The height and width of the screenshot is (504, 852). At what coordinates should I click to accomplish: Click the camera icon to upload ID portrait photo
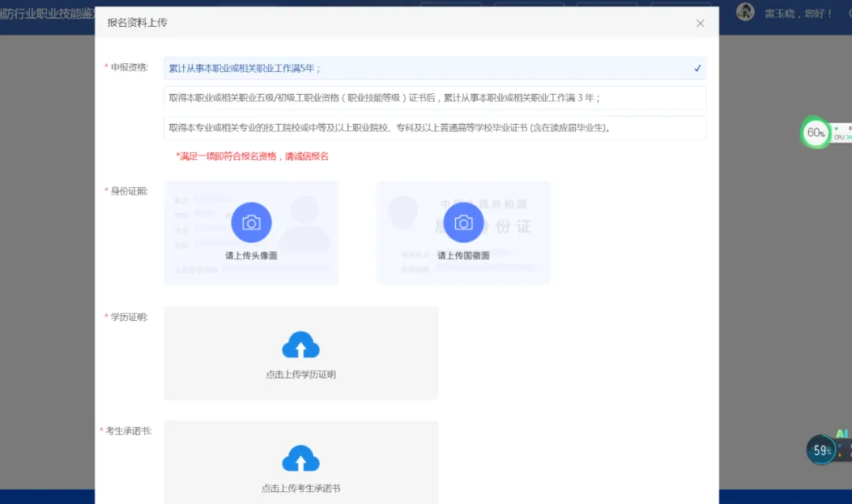pyautogui.click(x=251, y=222)
